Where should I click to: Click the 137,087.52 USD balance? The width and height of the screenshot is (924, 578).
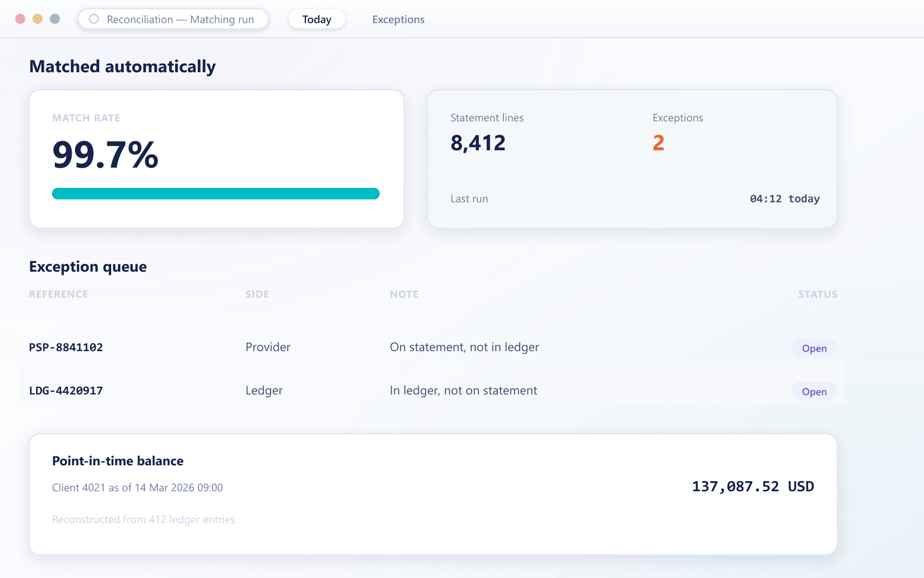[753, 486]
